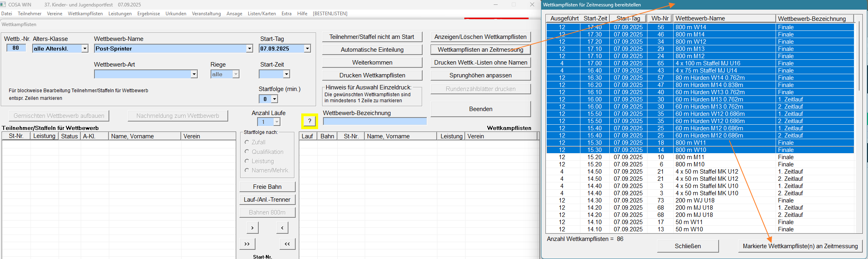
Task: Click the single right arrow move button
Action: coord(252,228)
